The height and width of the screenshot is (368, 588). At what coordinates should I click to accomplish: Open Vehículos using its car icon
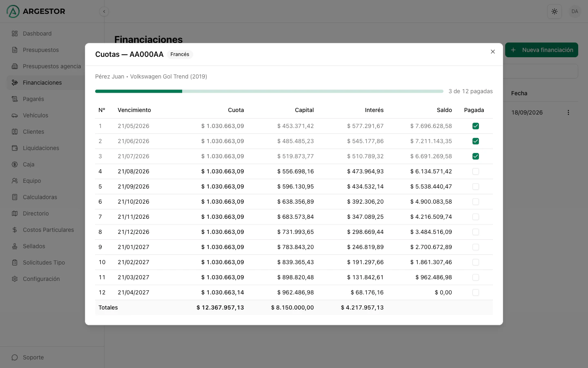click(x=15, y=115)
